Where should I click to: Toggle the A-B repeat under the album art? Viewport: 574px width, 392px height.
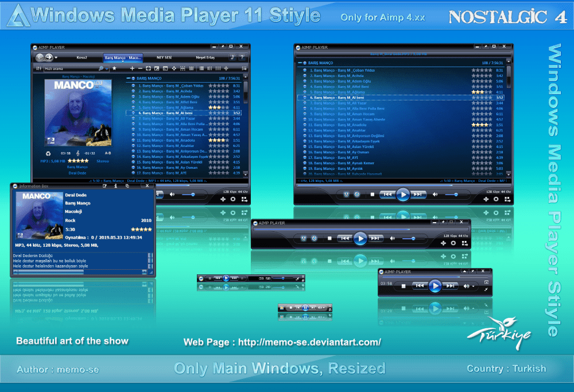pyautogui.click(x=108, y=153)
